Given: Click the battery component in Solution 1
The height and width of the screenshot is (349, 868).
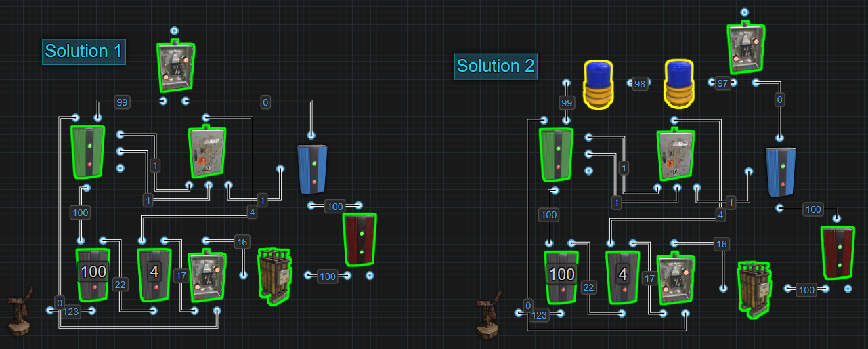Looking at the screenshot, I should [x=274, y=273].
